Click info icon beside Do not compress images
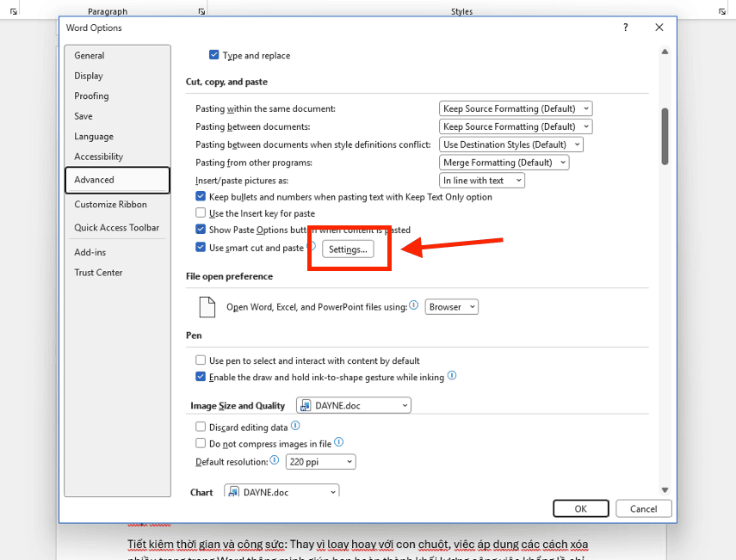This screenshot has height=560, width=736. [339, 442]
